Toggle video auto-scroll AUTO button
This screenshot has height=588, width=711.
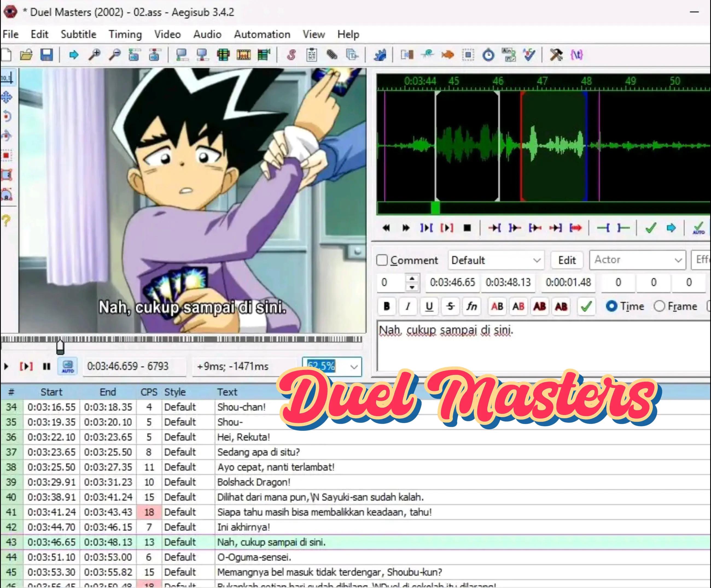(x=68, y=366)
